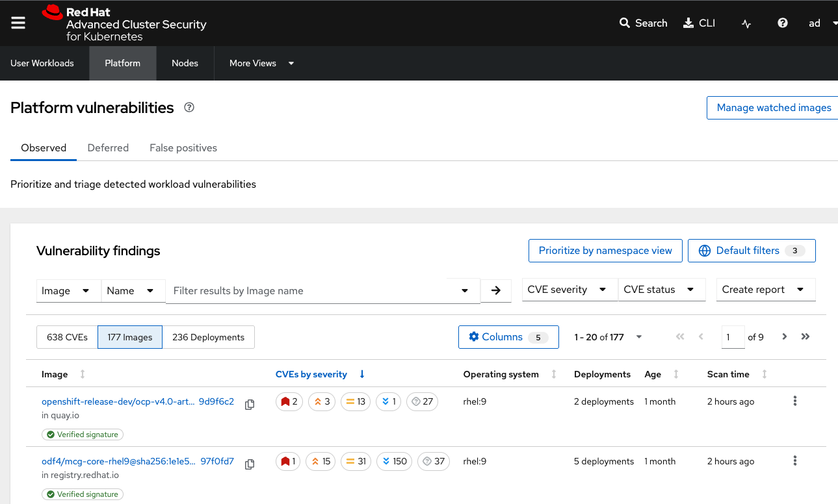Viewport: 838px width, 504px height.
Task: Go to the next results page
Action: (x=785, y=336)
